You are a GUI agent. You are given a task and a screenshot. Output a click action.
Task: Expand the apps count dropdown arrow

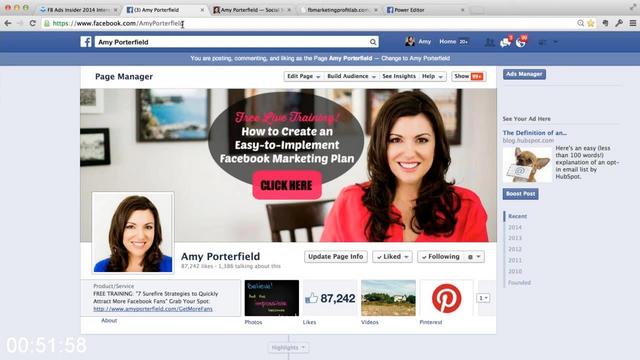[483, 298]
